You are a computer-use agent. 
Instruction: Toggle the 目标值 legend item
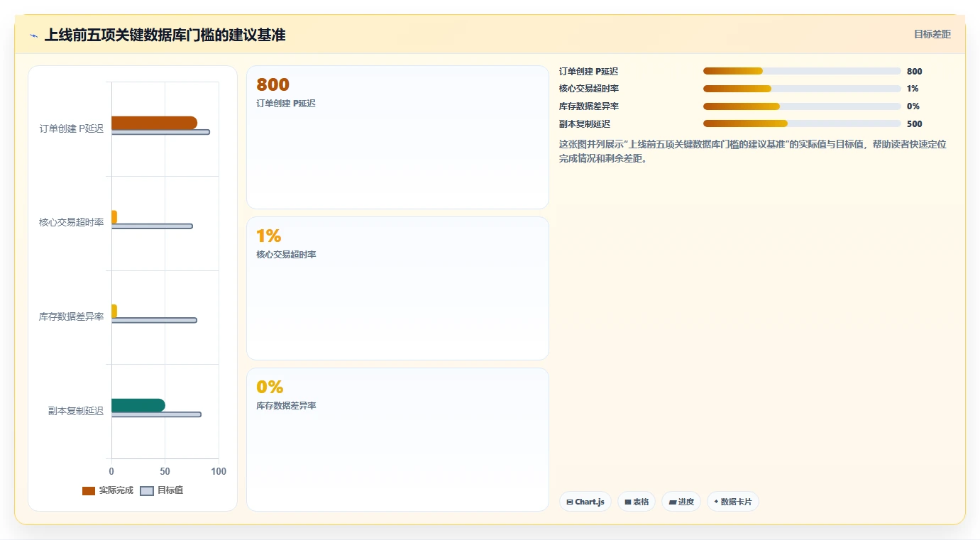(162, 490)
